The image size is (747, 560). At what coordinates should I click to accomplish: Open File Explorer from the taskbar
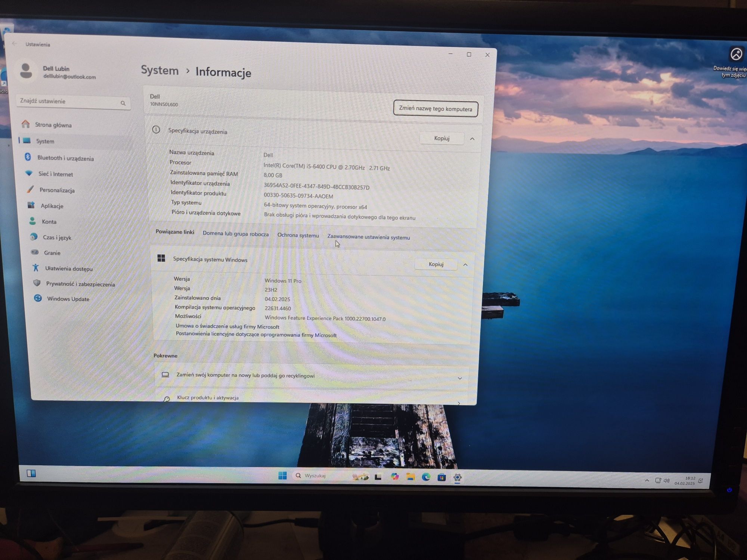pos(410,477)
